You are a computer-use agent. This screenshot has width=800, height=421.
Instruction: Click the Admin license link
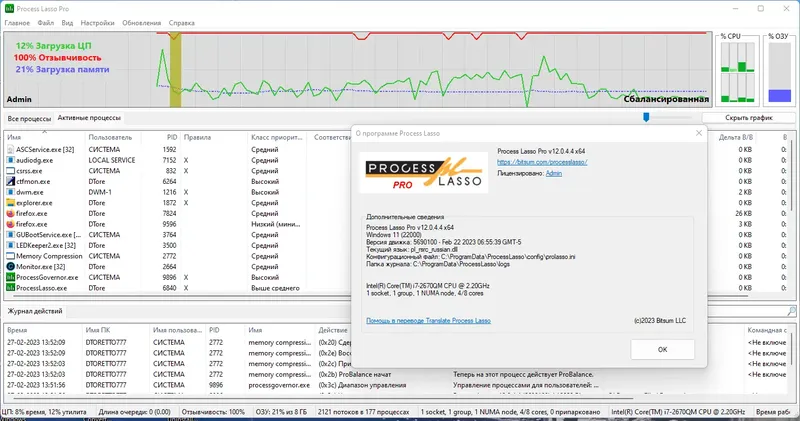(554, 174)
